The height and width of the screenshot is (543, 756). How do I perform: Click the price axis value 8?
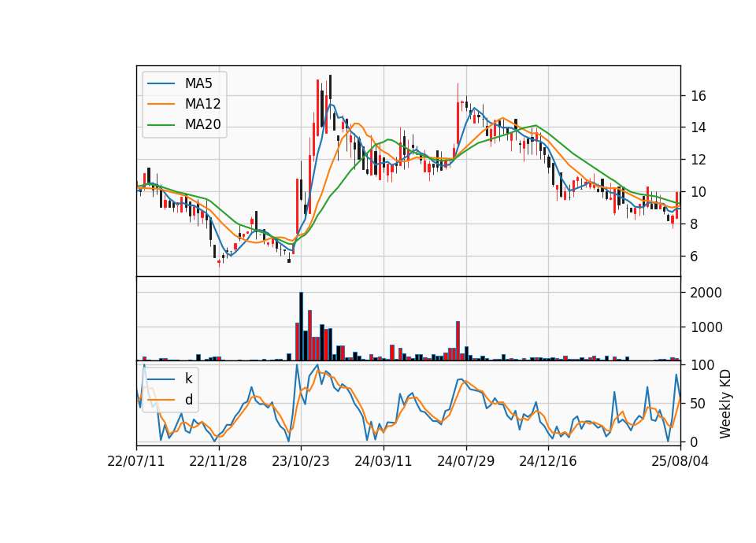694,224
